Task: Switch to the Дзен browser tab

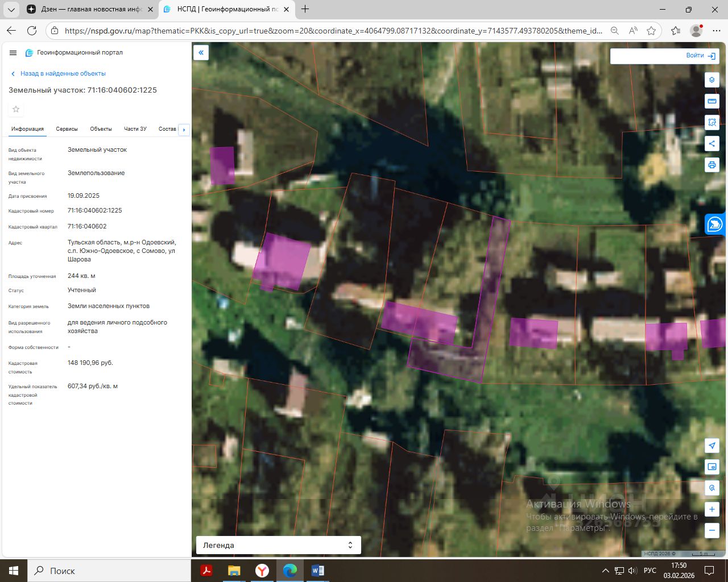Action: (x=89, y=9)
